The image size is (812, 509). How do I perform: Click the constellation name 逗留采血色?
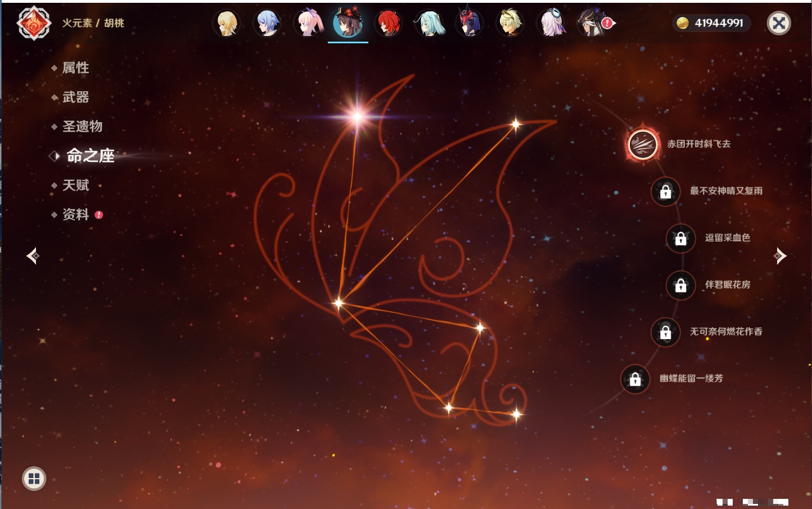(727, 238)
